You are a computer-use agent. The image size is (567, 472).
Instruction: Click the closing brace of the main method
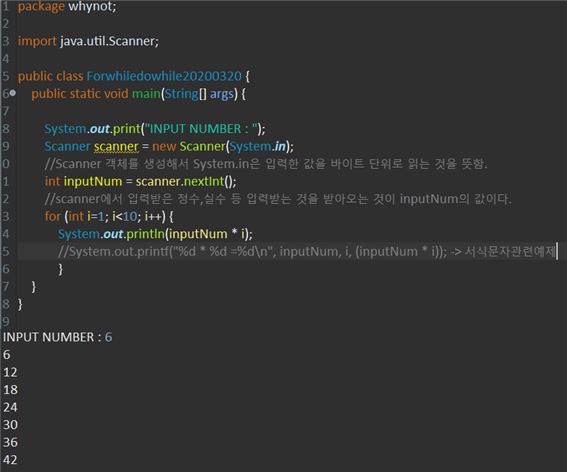34,286
